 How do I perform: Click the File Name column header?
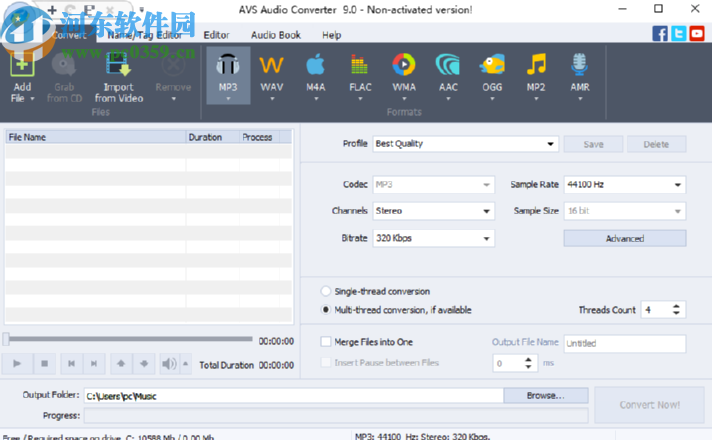click(x=95, y=137)
